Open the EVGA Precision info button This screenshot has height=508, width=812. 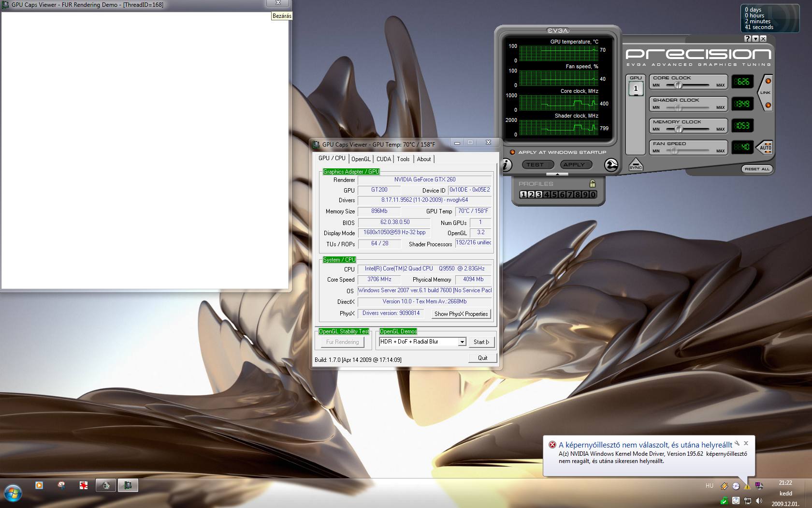[x=507, y=165]
